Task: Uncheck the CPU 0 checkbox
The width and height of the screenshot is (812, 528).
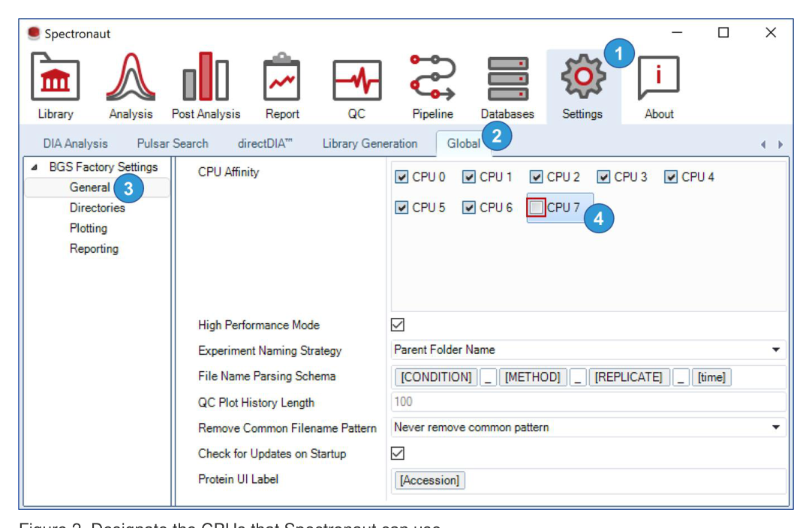Action: (x=401, y=177)
